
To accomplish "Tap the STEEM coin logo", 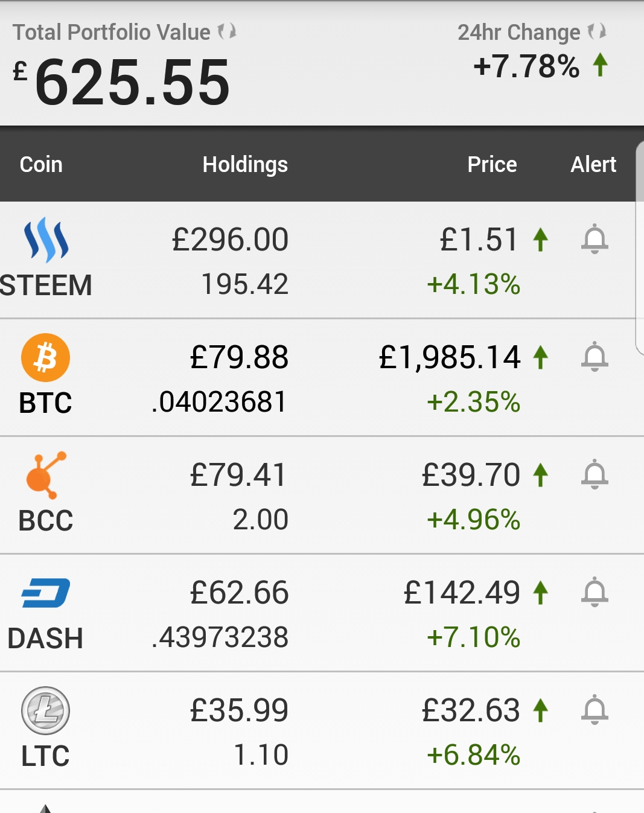I will (x=46, y=240).
